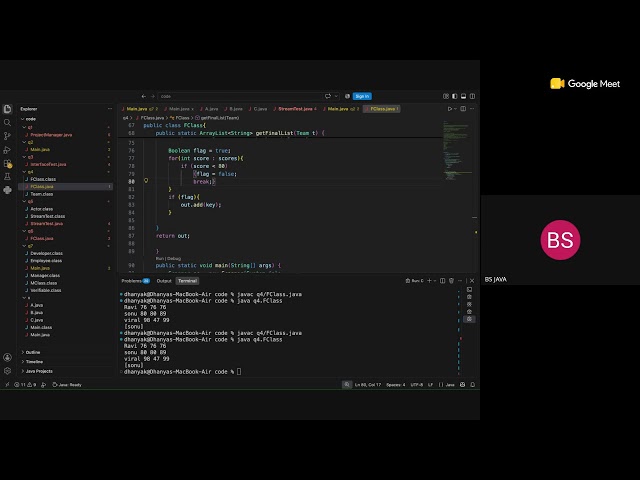Screen dimensions: 640x480
Task: Go back with the navigation arrow
Action: coord(144,96)
